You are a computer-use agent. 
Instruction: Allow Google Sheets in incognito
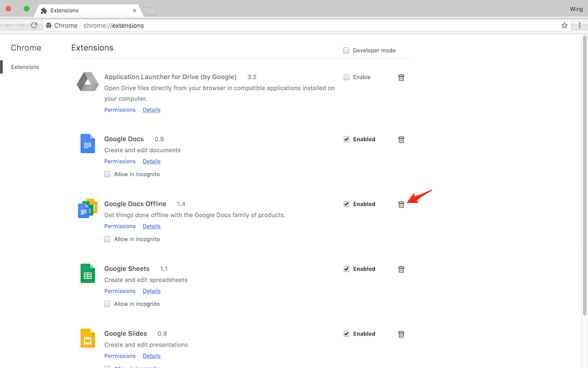[x=107, y=304]
